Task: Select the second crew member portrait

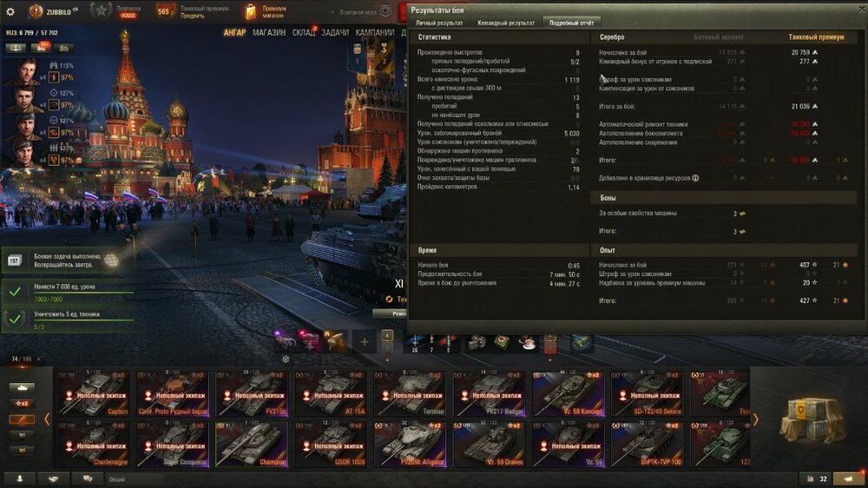Action: pos(25,99)
